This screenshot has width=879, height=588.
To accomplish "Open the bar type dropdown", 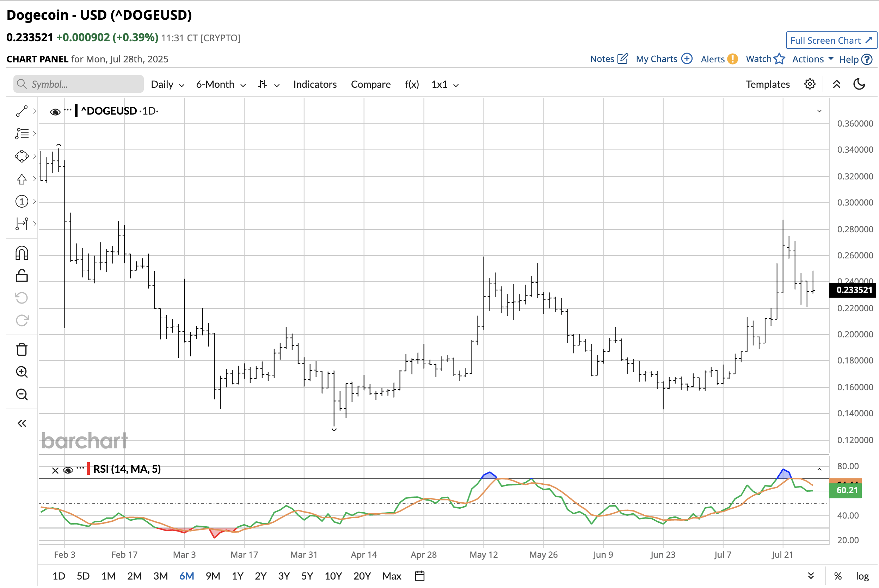I will (x=269, y=84).
